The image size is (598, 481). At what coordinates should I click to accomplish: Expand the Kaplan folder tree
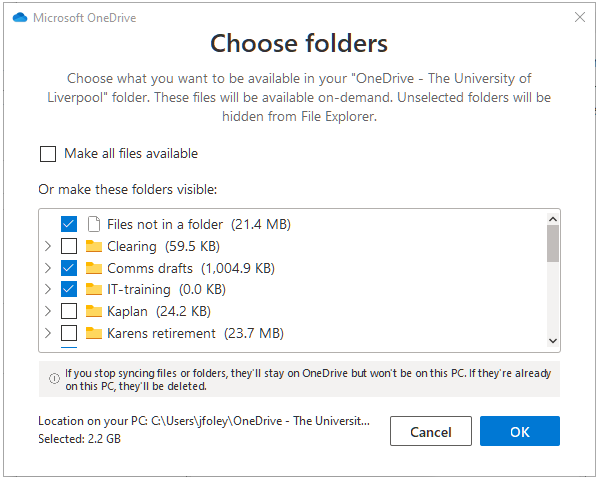tap(48, 311)
